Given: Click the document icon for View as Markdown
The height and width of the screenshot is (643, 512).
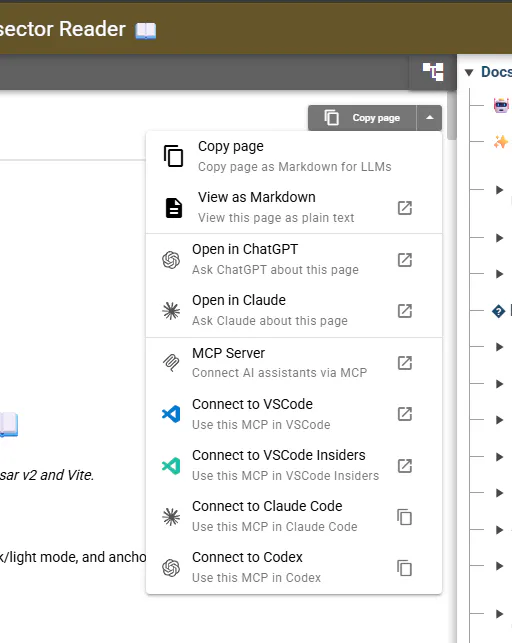Looking at the screenshot, I should click(x=174, y=207).
